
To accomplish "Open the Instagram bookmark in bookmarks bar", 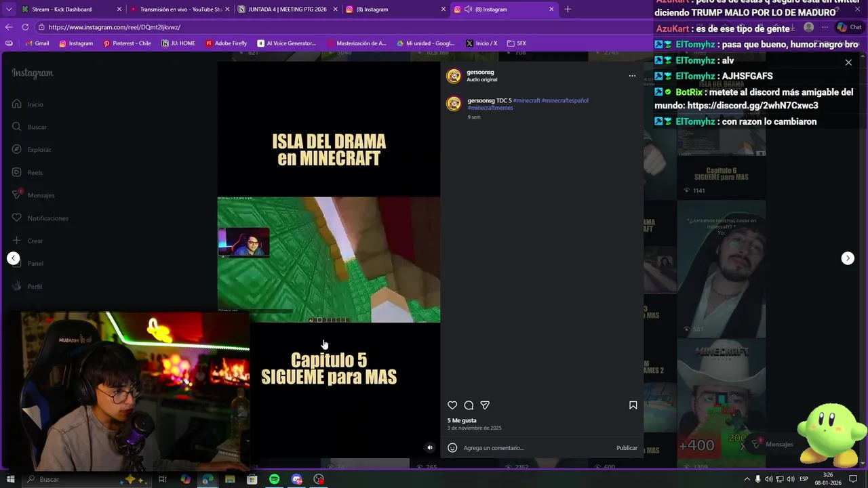I will pos(75,43).
